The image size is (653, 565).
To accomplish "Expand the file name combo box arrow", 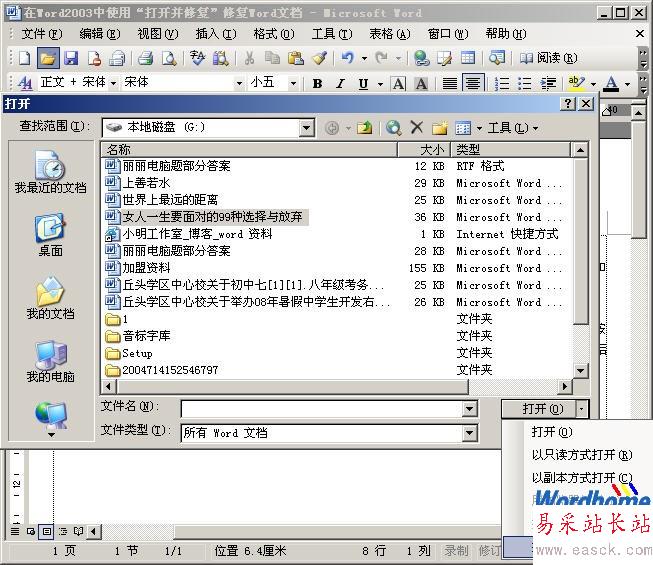I will click(x=469, y=409).
